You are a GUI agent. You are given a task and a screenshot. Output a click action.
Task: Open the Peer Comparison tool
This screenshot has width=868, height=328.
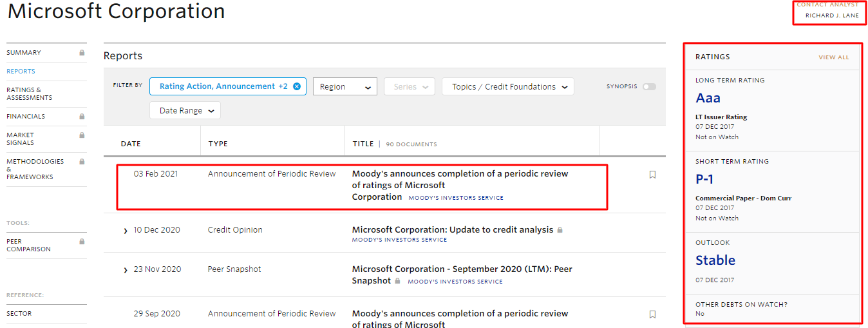click(28, 246)
